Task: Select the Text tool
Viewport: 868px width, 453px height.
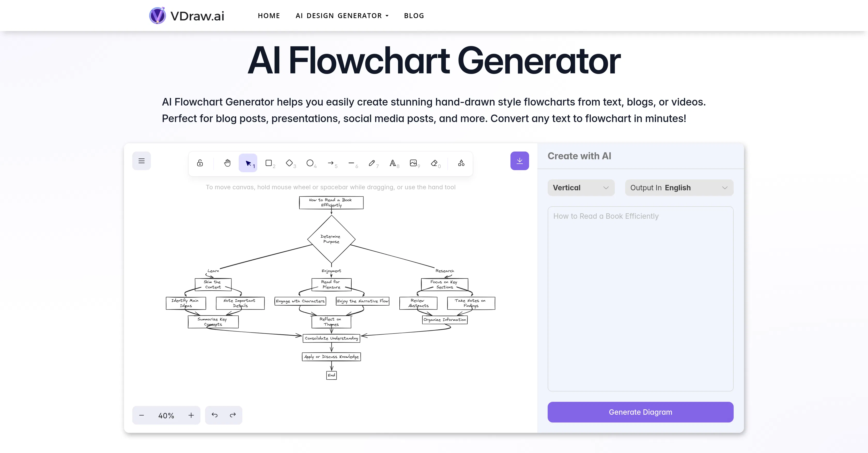Action: coord(393,163)
